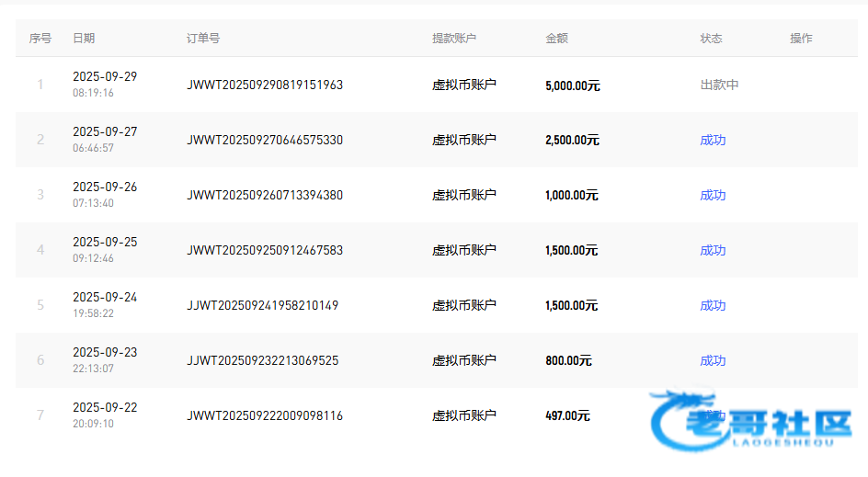Open 成功 status for the 2025-09-27 withdrawal

click(x=713, y=140)
